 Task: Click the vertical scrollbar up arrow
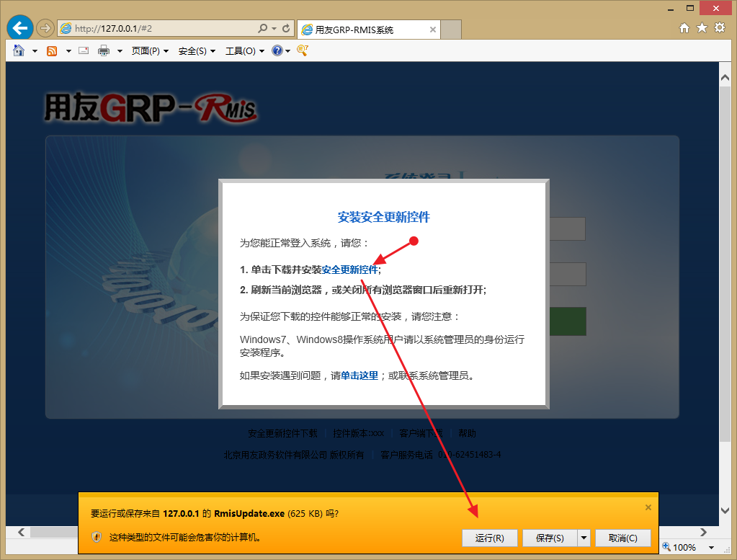[725, 78]
